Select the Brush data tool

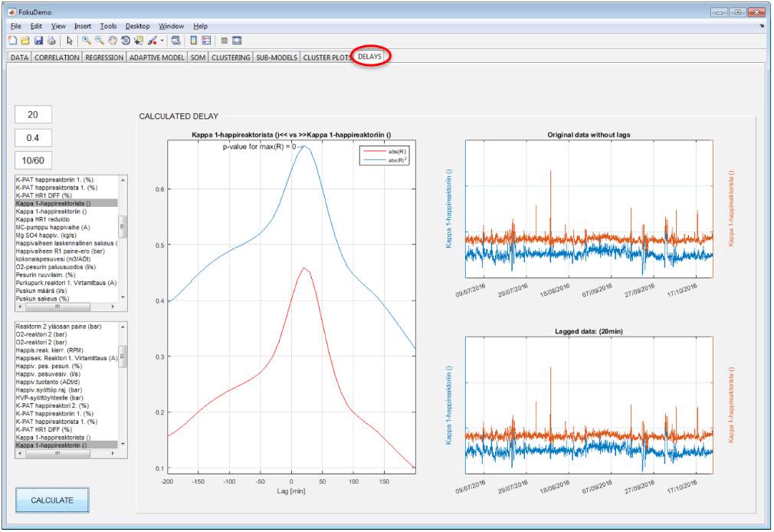tap(152, 41)
